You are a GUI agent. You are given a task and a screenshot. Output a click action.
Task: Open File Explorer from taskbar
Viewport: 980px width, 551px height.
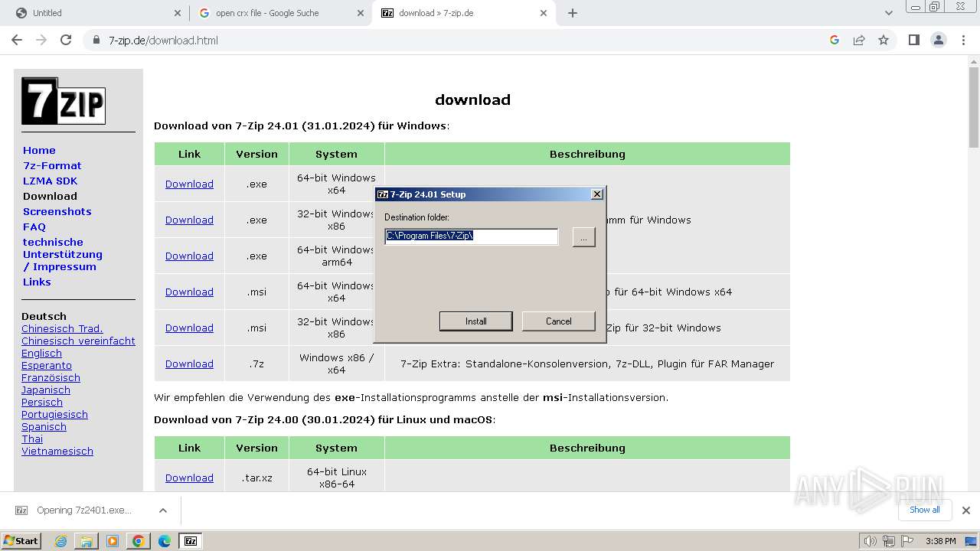point(87,541)
